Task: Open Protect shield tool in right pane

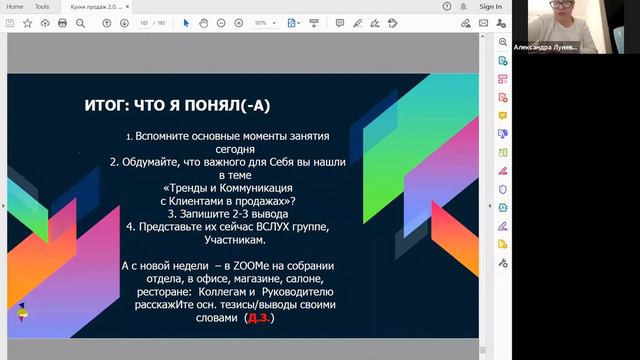Action: 503,189
